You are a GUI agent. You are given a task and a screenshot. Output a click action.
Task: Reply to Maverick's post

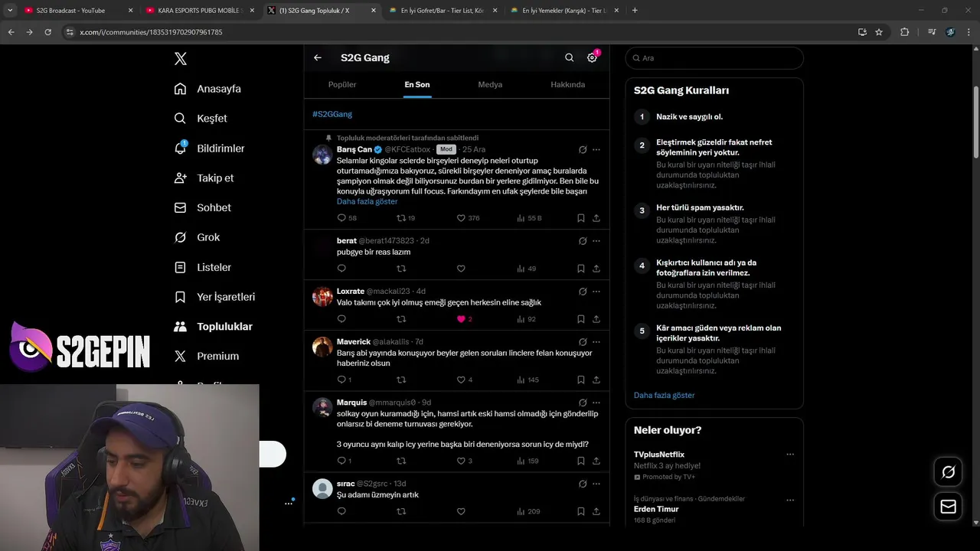[x=341, y=380]
